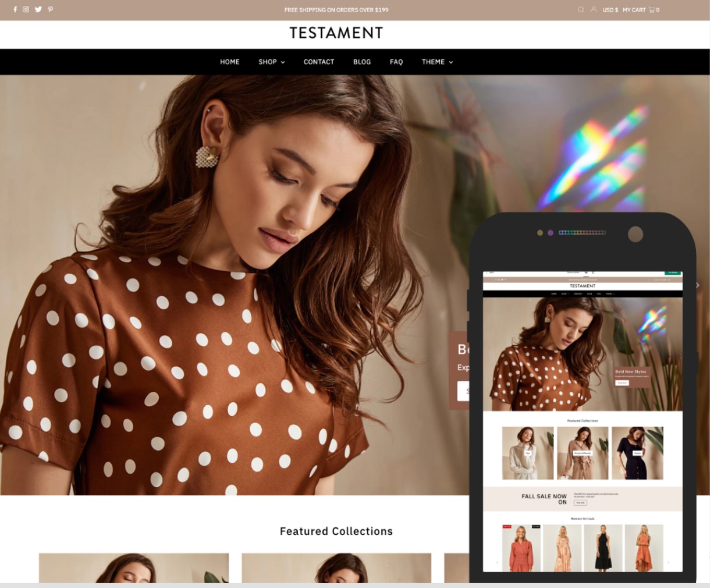Screen dimensions: 710x588
Task: Open black dress collection in phone mockup
Action: coord(637,453)
